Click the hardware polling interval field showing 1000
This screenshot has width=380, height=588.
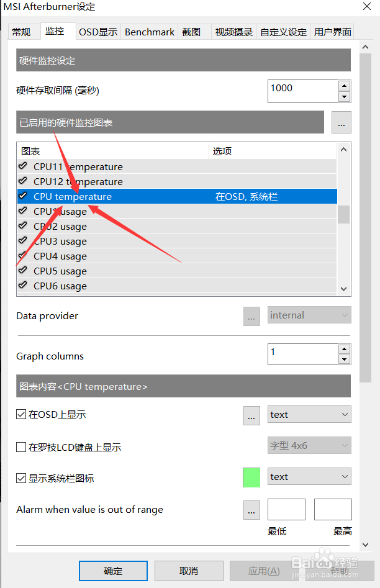tap(302, 91)
